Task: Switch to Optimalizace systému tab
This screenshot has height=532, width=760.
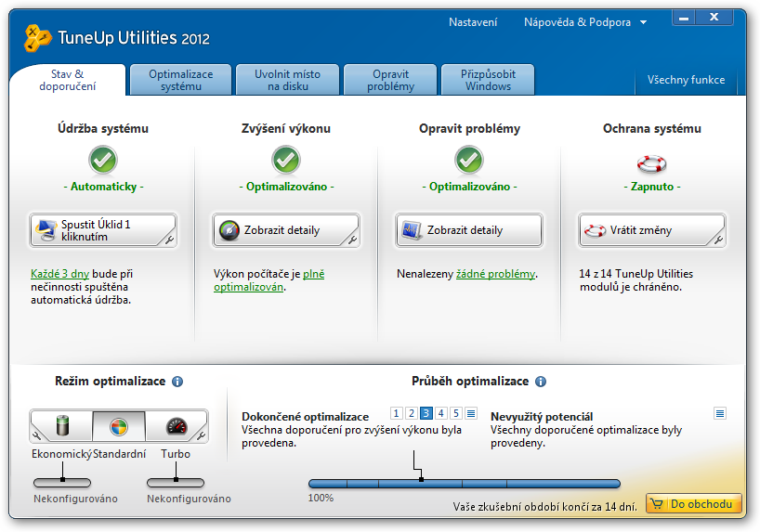Action: (181, 80)
